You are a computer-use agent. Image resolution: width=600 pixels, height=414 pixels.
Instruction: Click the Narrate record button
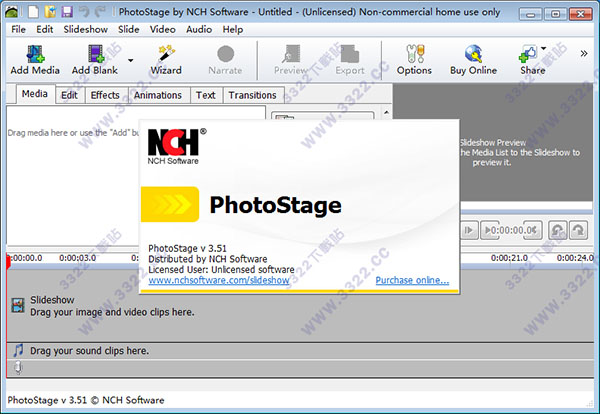point(225,60)
